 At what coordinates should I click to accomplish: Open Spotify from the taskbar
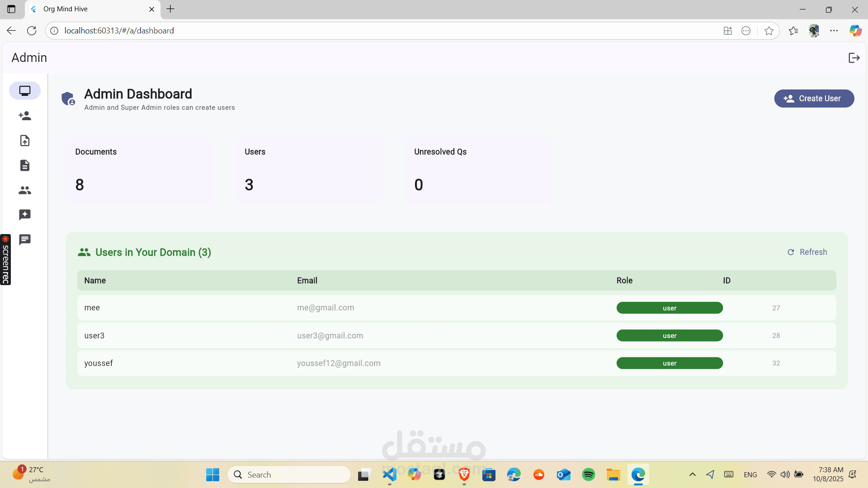(588, 475)
